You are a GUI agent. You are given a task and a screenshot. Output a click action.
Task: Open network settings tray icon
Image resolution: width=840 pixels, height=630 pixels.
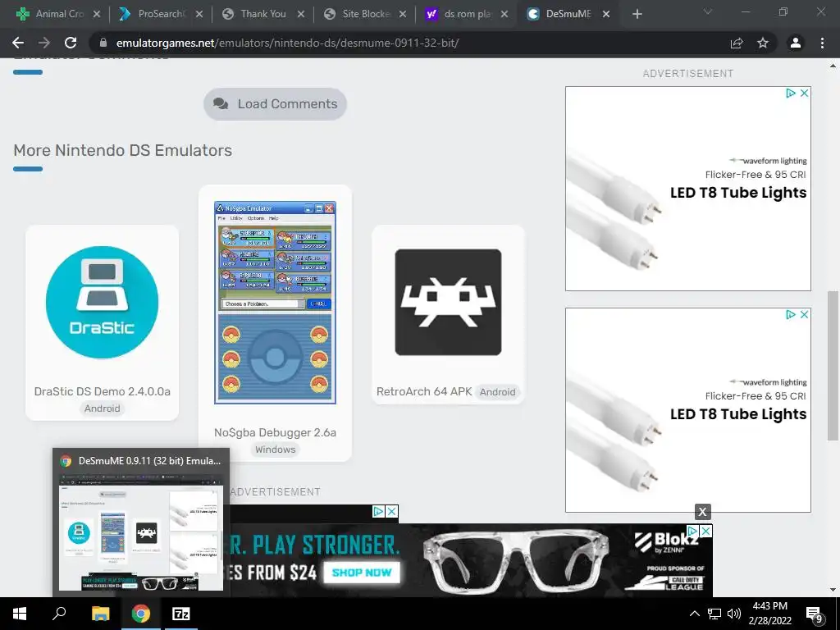(714, 614)
